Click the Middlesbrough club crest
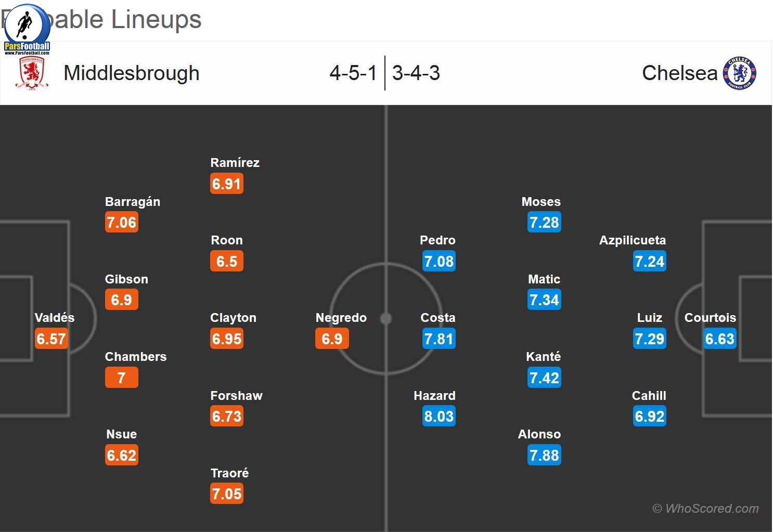773x532 pixels. (32, 73)
